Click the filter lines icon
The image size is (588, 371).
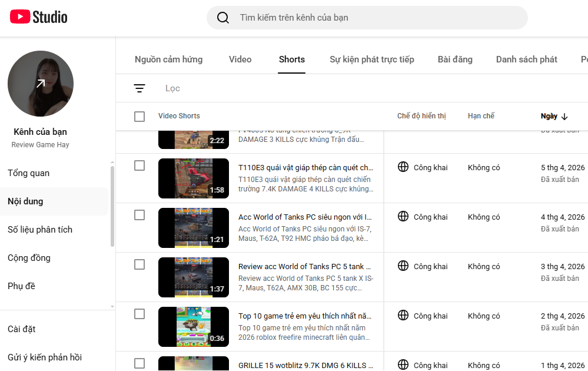tap(139, 88)
